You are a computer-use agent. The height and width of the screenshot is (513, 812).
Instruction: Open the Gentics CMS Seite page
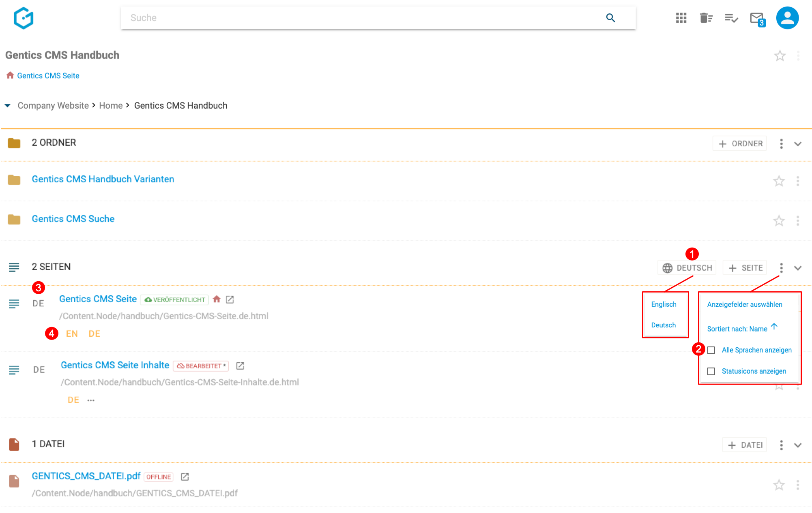click(98, 299)
